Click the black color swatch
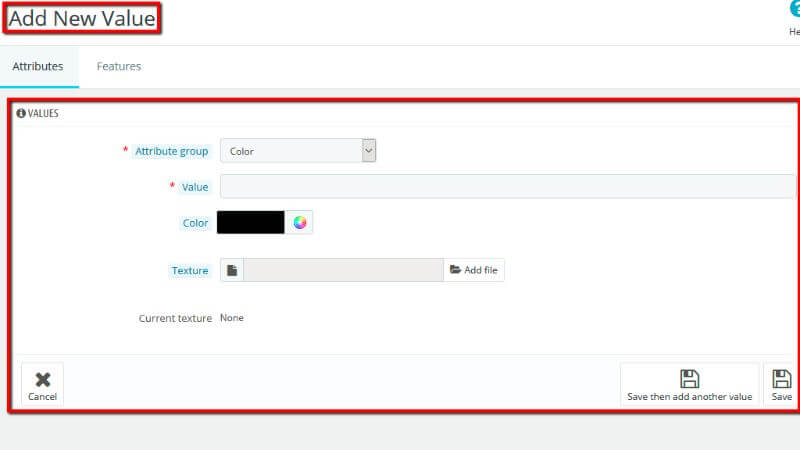800x450 pixels. (x=251, y=222)
